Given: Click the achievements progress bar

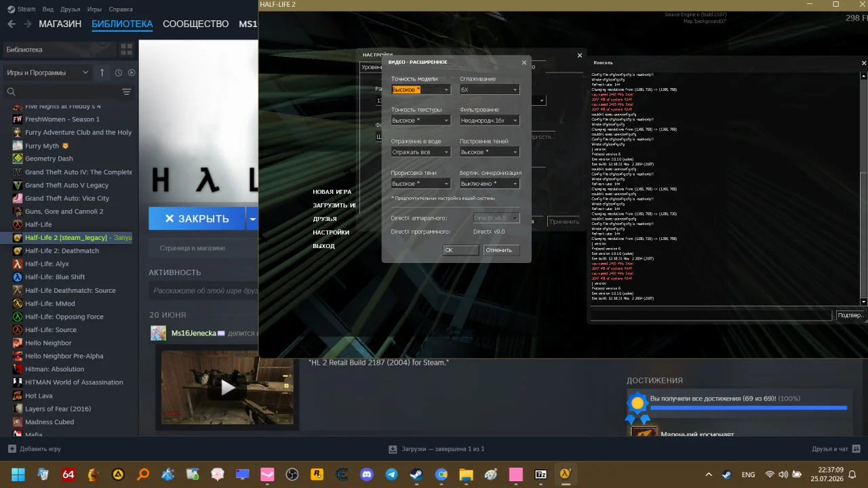Looking at the screenshot, I should coord(749,408).
